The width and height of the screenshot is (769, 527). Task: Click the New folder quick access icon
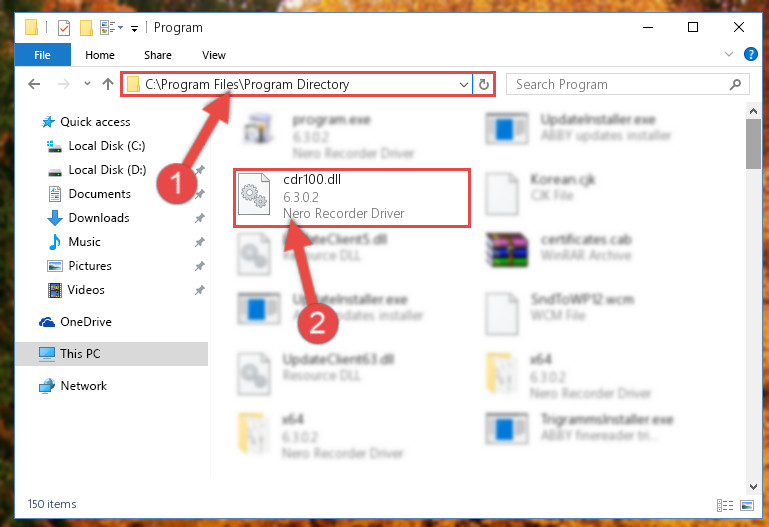(x=86, y=27)
